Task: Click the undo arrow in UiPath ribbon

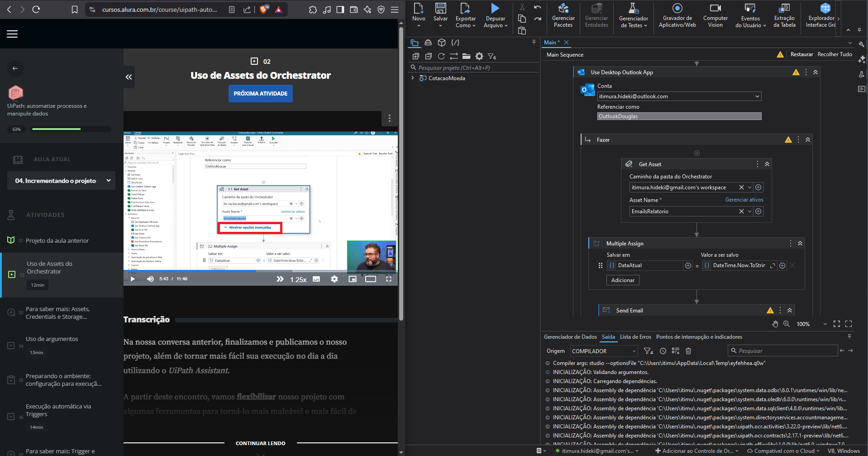Action: click(537, 7)
